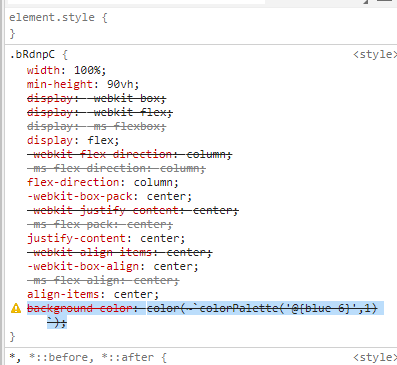Click the yellow warning icon beside background-color
Screen dimensions: 397x365
click(x=16, y=308)
